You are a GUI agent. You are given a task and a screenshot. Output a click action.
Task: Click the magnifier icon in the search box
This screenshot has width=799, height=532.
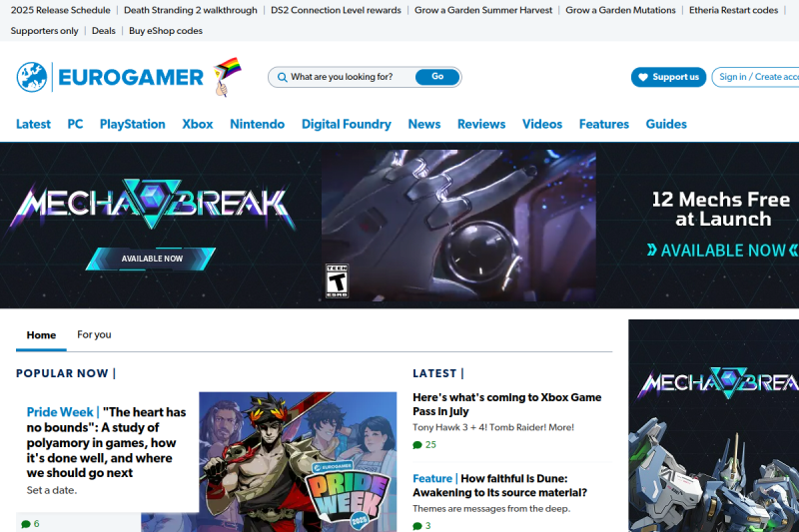[x=282, y=78]
